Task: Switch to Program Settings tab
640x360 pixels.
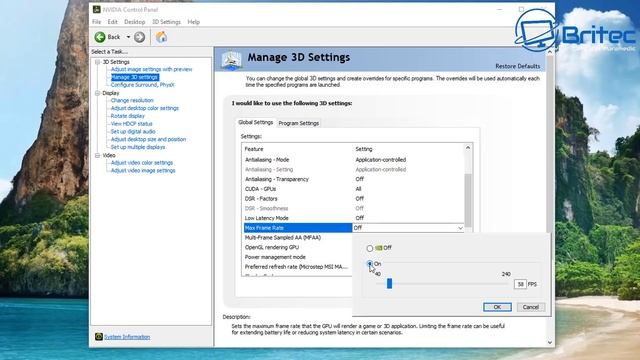Action: pos(299,123)
